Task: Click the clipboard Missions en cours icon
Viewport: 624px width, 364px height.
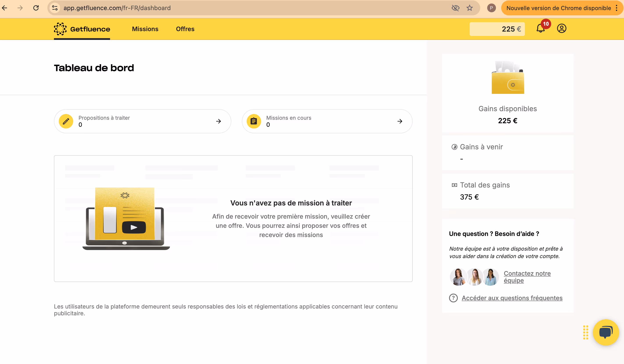Action: (253, 121)
